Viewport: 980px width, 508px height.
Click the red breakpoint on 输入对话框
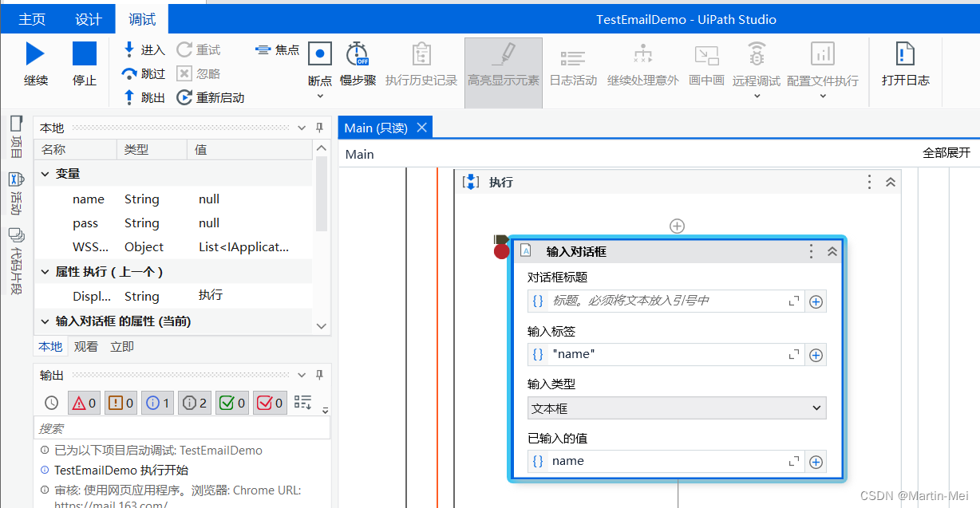[501, 252]
